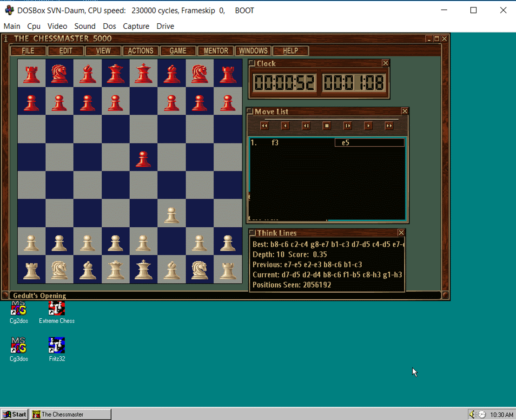The width and height of the screenshot is (516, 420).
Task: Click the empty d4 square
Action: click(x=115, y=185)
